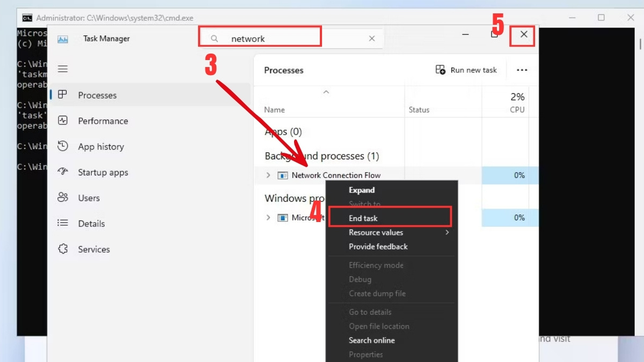Image resolution: width=644 pixels, height=362 pixels.
Task: Choose Create dump file in the context menu
Action: coord(377,293)
